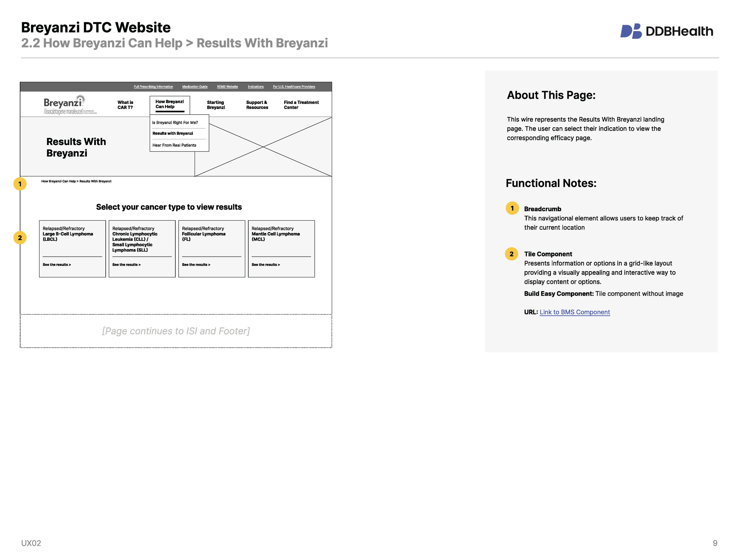Open the How Breyanzi Can Help dropdown
The image size is (738, 560).
pyautogui.click(x=169, y=104)
